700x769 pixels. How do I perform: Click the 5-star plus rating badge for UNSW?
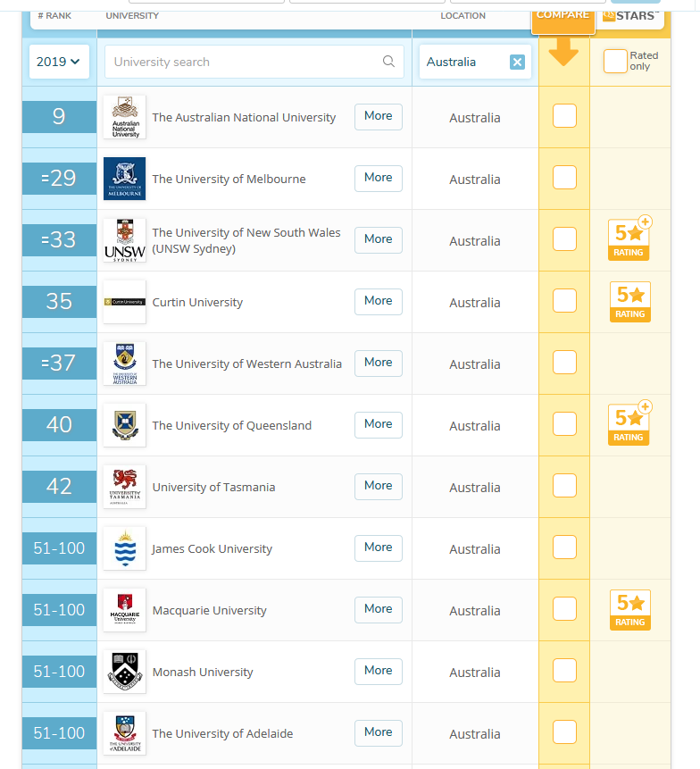629,238
